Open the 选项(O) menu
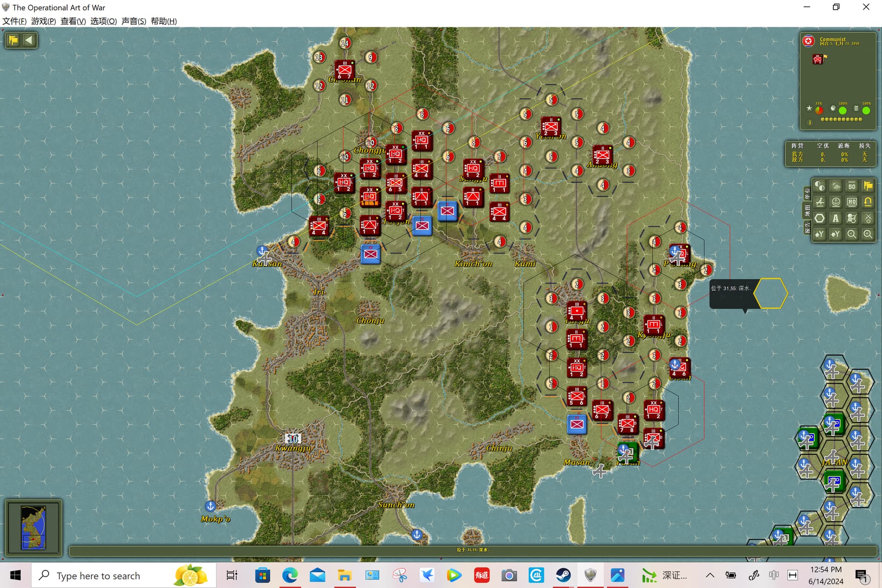Viewport: 882px width, 588px height. click(103, 21)
